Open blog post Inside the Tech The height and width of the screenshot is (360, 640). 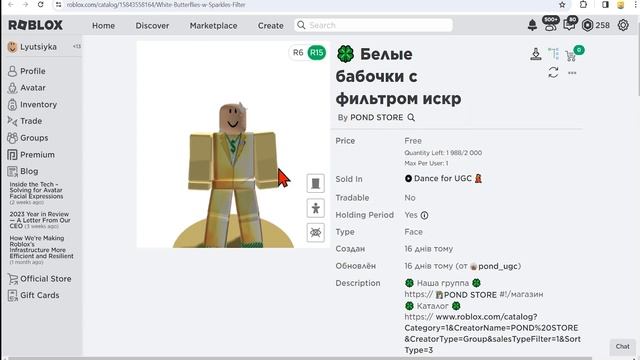pos(36,190)
